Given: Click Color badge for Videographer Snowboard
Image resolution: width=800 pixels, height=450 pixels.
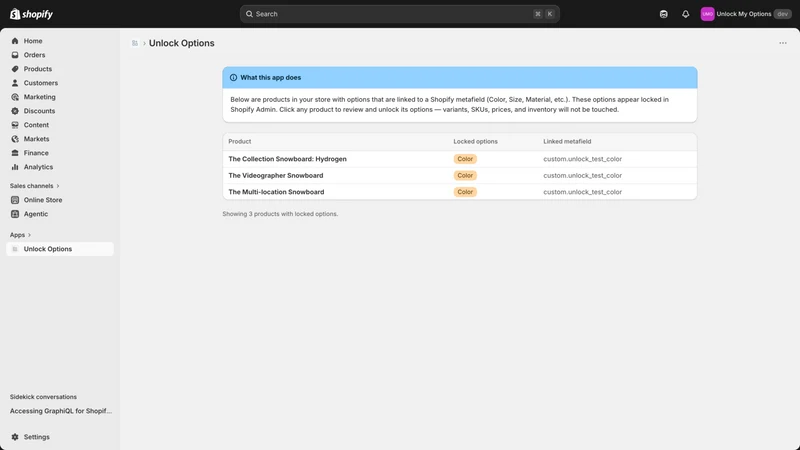Looking at the screenshot, I should pyautogui.click(x=465, y=176).
